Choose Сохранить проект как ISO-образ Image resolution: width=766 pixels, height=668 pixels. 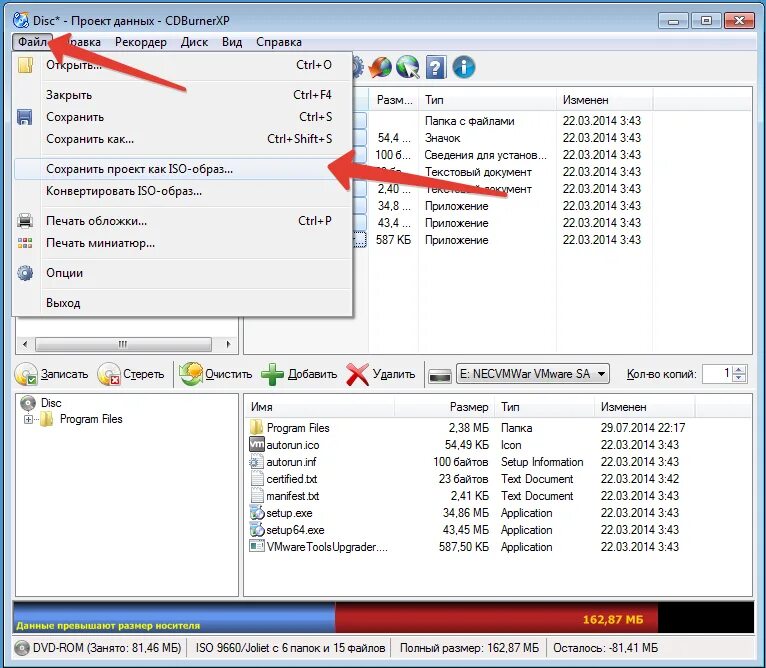click(x=183, y=169)
